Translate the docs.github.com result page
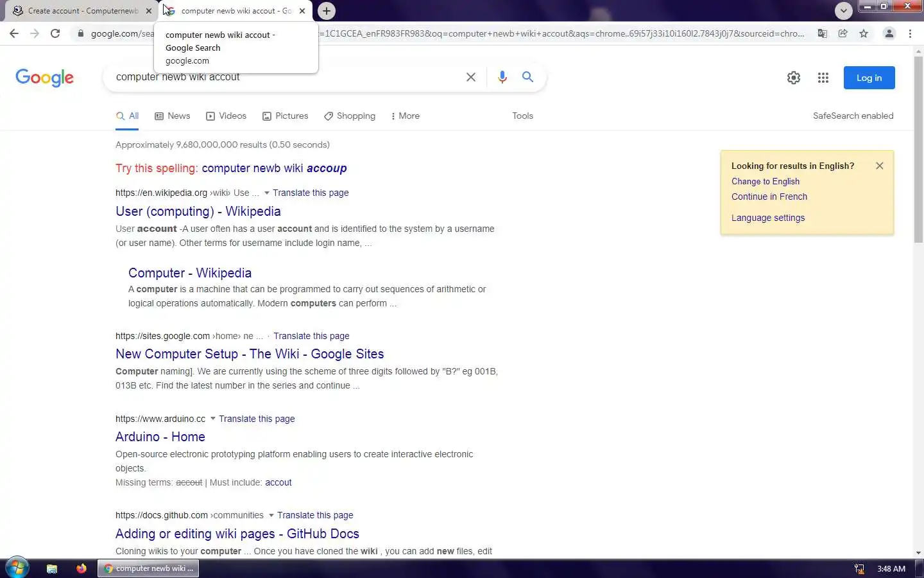Screen dimensions: 924x578 pos(315,515)
